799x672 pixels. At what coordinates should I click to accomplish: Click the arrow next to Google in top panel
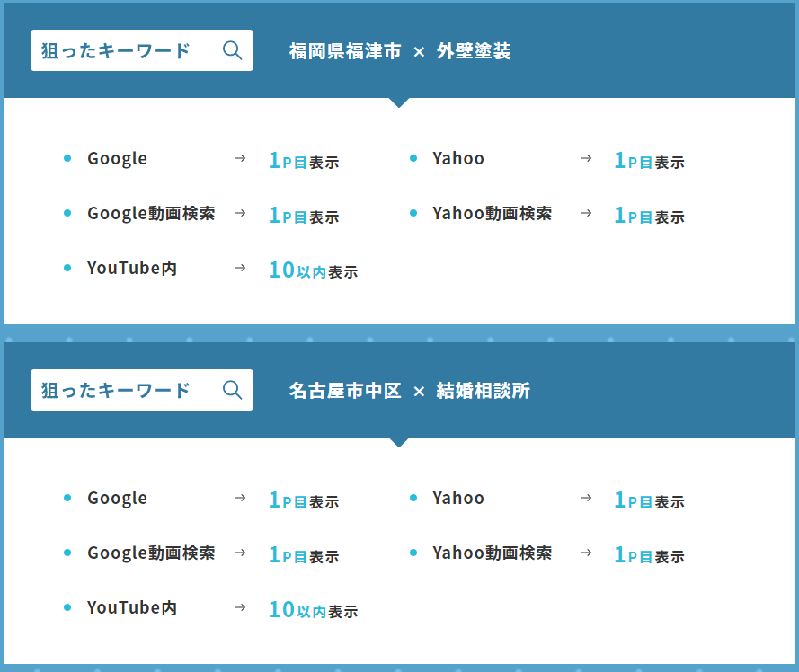pos(240,158)
